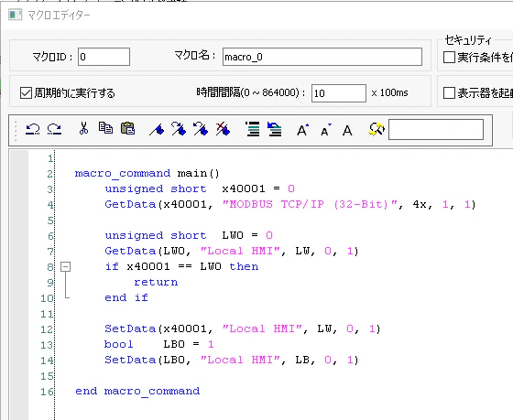This screenshot has width=513, height=420.
Task: Click 'bool LB0 = 1' on line 13
Action: [x=159, y=344]
